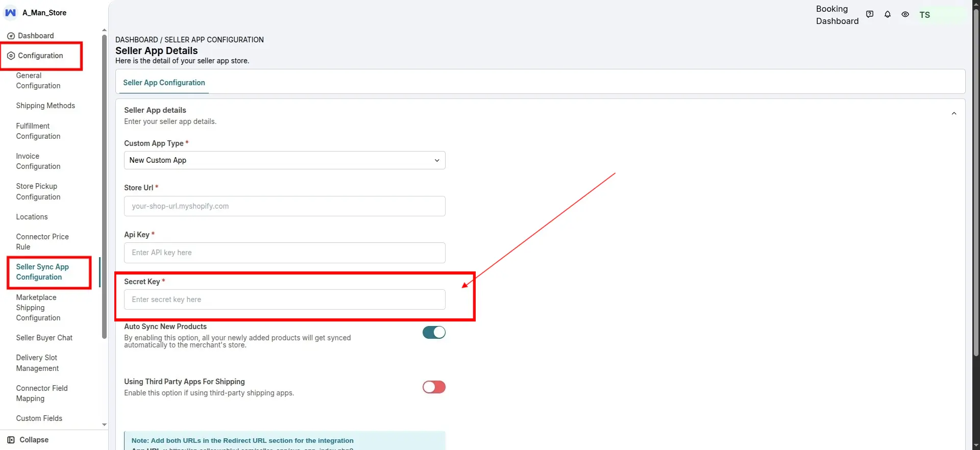The height and width of the screenshot is (450, 980).
Task: Select Seller Sync App Configuration
Action: [42, 272]
